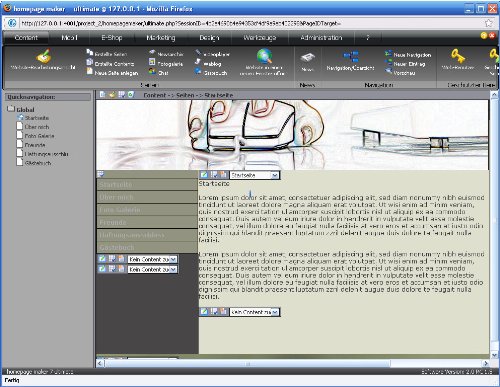Viewport: 500px width, 387px height.
Task: Click the pencil edit icon left of the breadcrumb
Action: click(112, 95)
